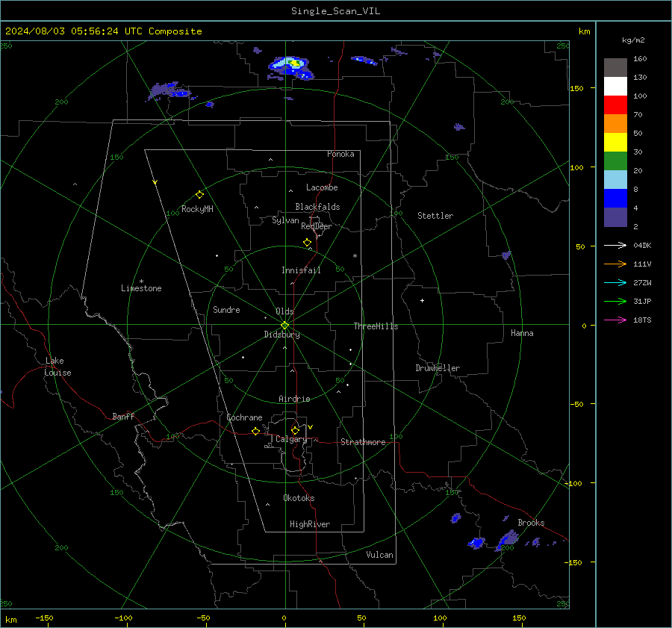The image size is (672, 628).
Task: Click the Ponoka label
Action: [x=340, y=154]
